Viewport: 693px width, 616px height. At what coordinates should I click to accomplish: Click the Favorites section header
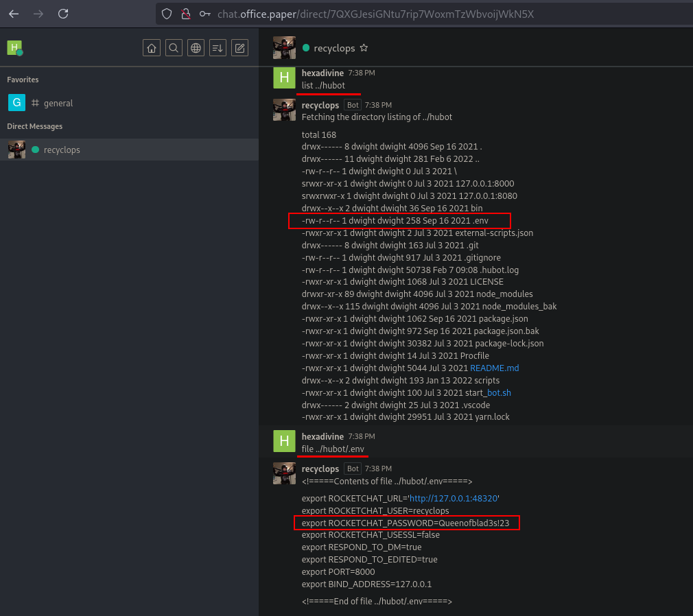(x=23, y=80)
